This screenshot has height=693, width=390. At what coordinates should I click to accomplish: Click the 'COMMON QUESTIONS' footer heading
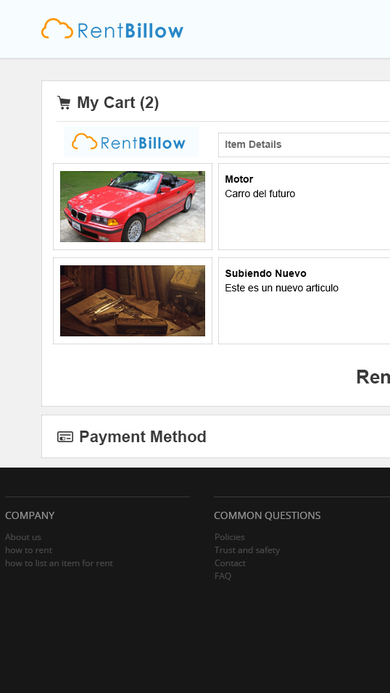pos(267,515)
